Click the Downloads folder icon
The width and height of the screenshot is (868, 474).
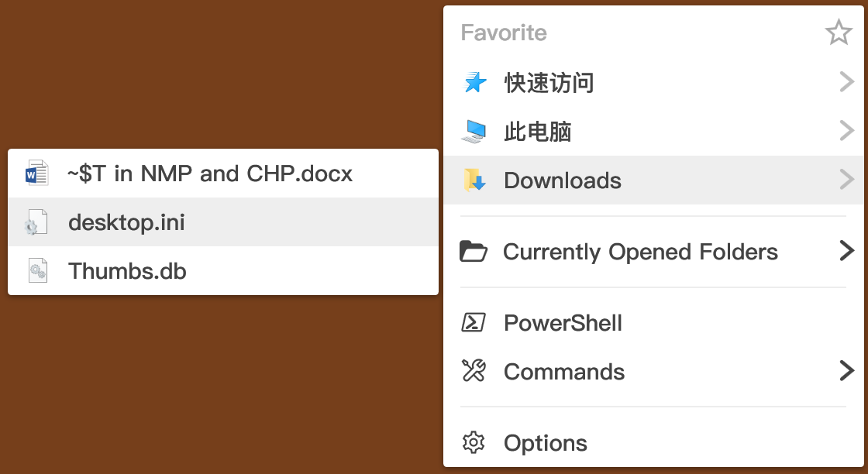pos(474,180)
